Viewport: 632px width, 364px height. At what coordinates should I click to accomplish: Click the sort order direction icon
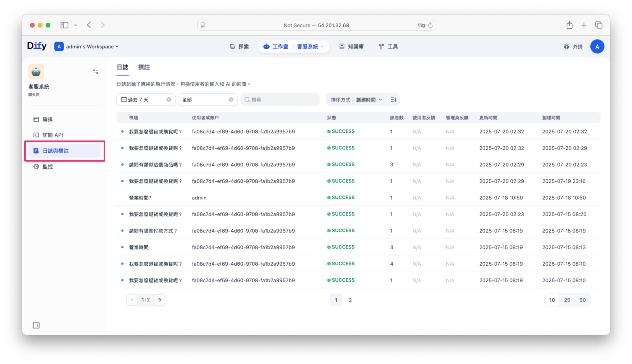[393, 100]
